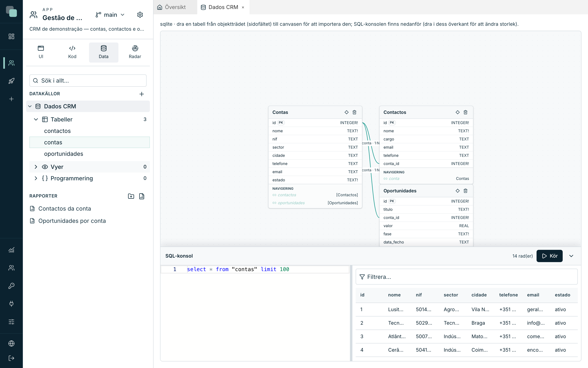The height and width of the screenshot is (368, 588).
Task: Click the rocket deploy icon in left rail
Action: 11,81
